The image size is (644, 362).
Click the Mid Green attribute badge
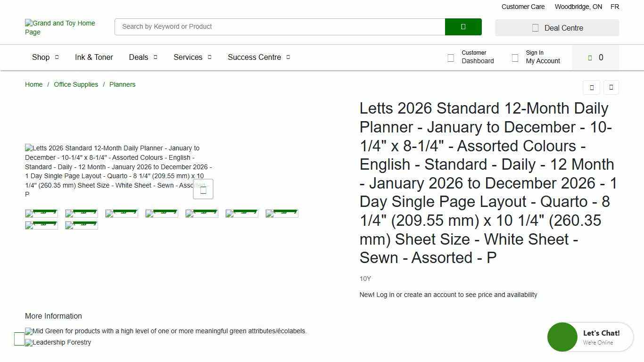(x=165, y=331)
